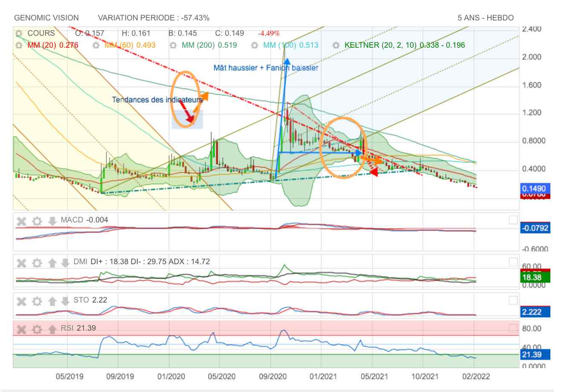The height and width of the screenshot is (392, 567).
Task: Open settings gear for MM (20)
Action: pos(18,45)
